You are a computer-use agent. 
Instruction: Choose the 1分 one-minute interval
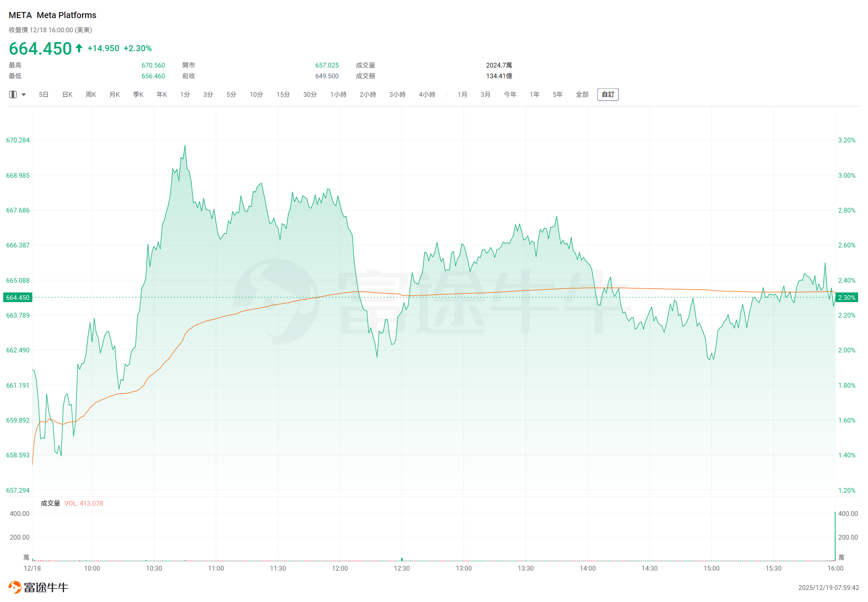click(185, 95)
